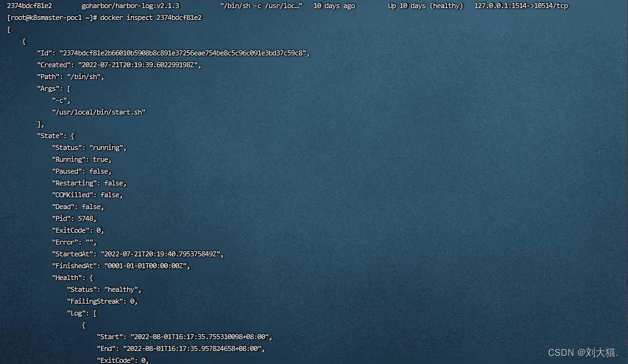628x364 pixels.
Task: Click the "Start" 2022-08-01T16:17:35.755310098 line
Action: pyautogui.click(x=184, y=337)
